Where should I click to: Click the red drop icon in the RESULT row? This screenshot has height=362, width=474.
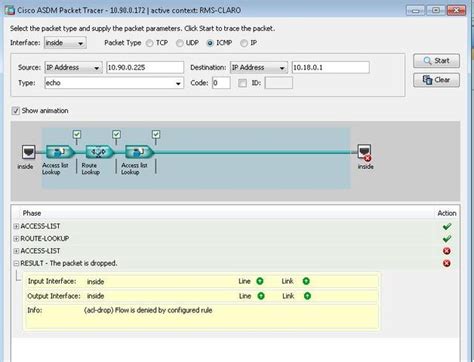pos(447,263)
